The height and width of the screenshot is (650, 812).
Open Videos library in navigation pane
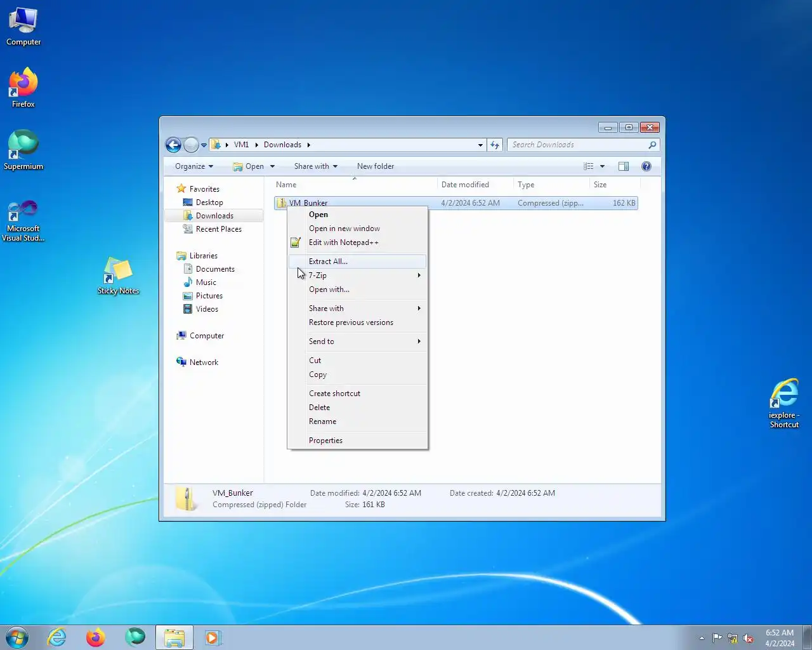click(x=207, y=309)
